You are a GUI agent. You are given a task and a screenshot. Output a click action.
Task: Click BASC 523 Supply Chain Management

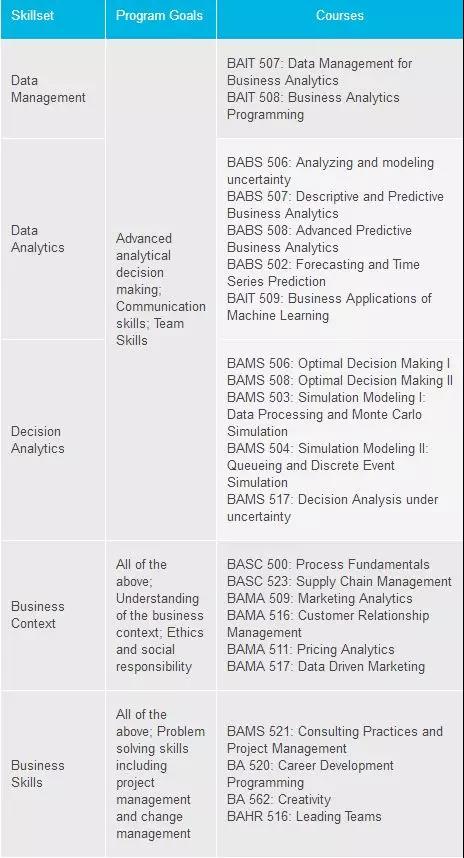click(x=339, y=581)
